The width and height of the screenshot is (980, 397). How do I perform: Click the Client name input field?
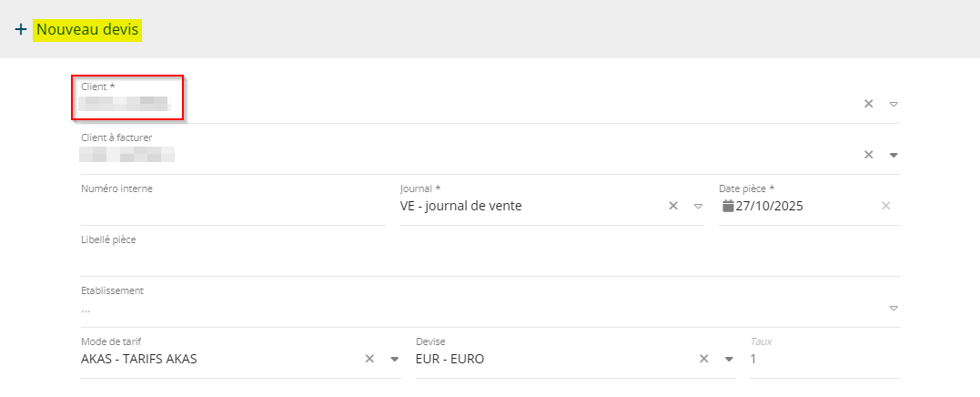(455, 104)
